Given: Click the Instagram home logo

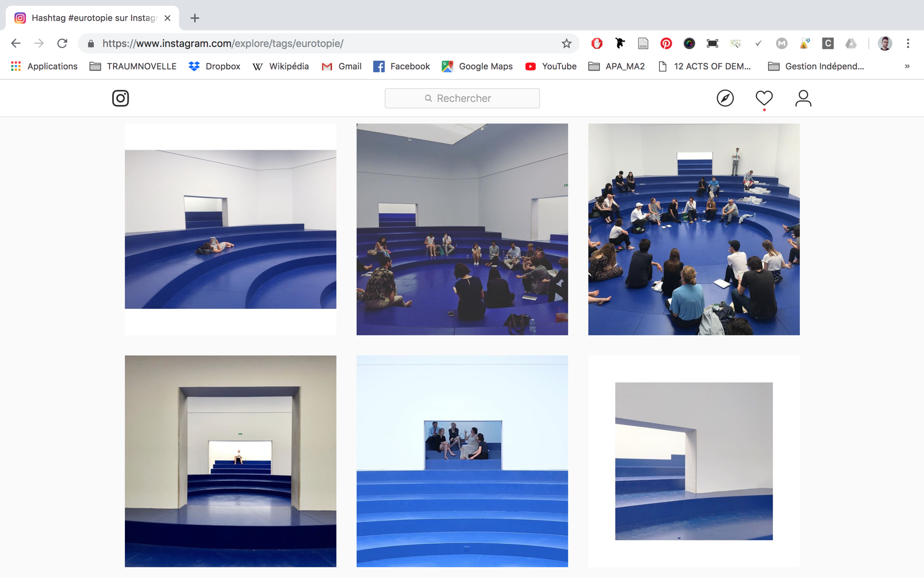Looking at the screenshot, I should [x=120, y=98].
